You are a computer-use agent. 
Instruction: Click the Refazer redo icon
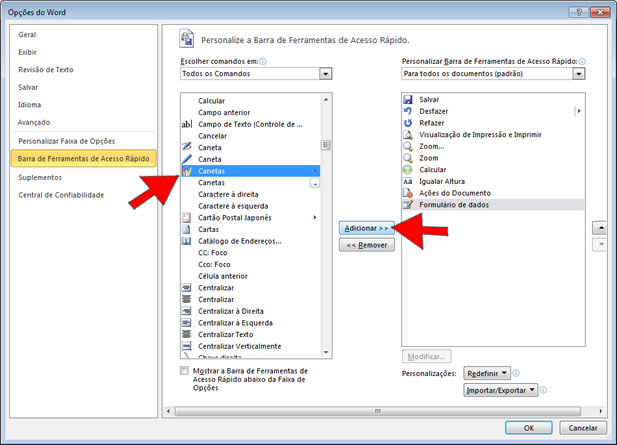point(408,123)
